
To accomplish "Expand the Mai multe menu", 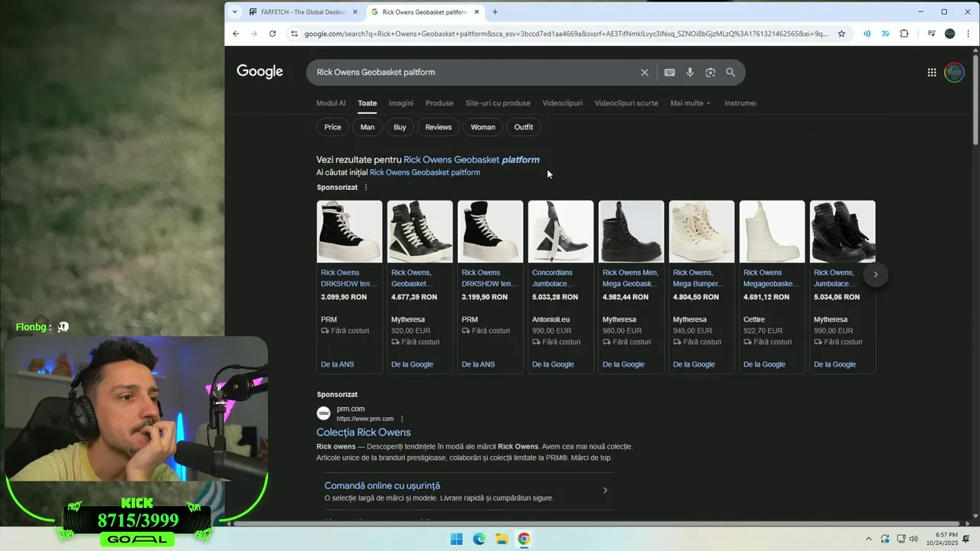I will (691, 103).
